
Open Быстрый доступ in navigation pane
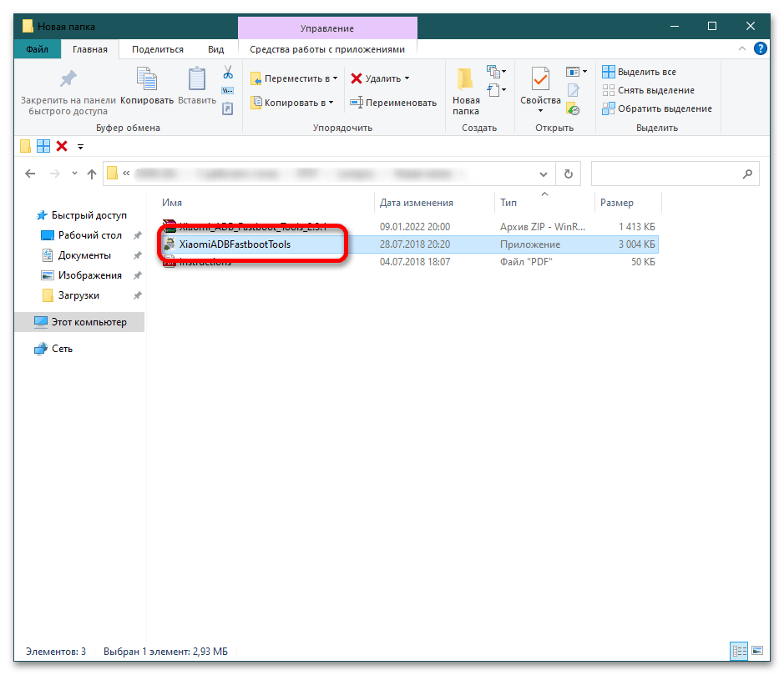[x=82, y=215]
